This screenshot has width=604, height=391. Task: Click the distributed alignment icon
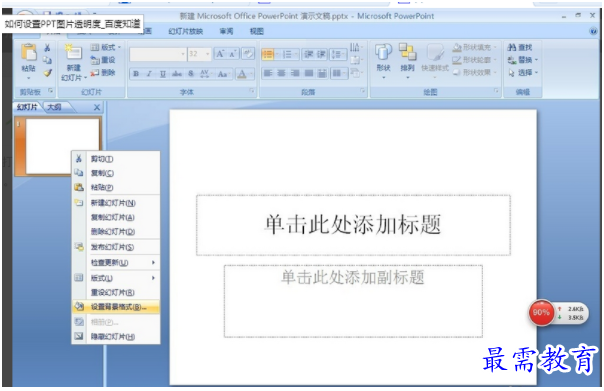[x=322, y=73]
